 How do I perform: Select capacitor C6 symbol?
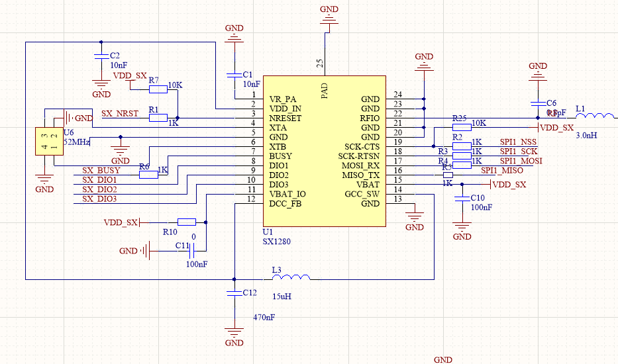(538, 103)
